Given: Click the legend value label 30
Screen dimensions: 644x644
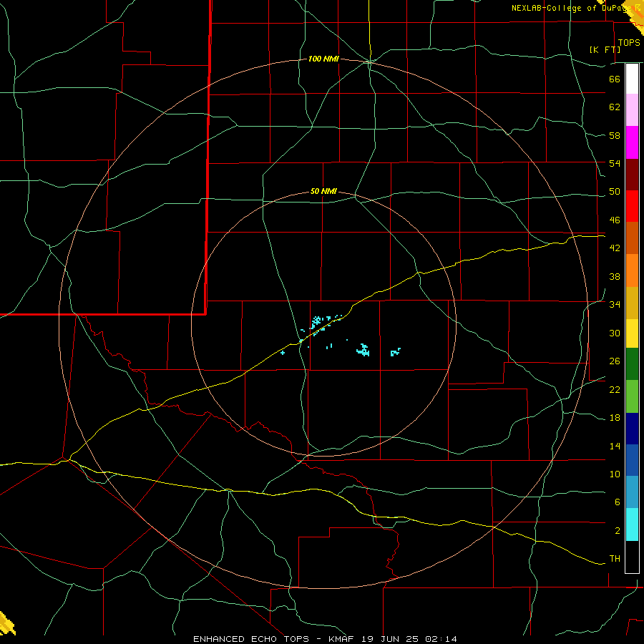Looking at the screenshot, I should pyautogui.click(x=615, y=333).
